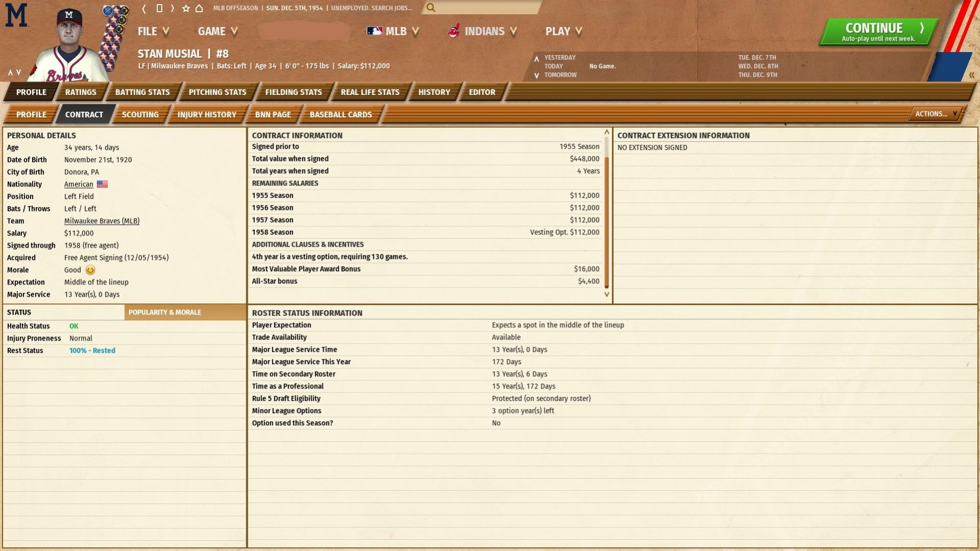The height and width of the screenshot is (551, 980).
Task: Click the schedule down arrow near Tomorrow
Action: pyautogui.click(x=536, y=76)
